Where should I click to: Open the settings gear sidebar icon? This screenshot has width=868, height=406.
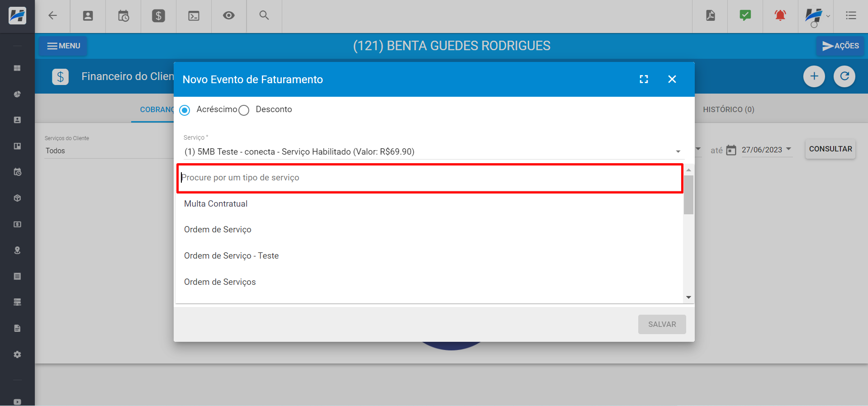coord(17,354)
